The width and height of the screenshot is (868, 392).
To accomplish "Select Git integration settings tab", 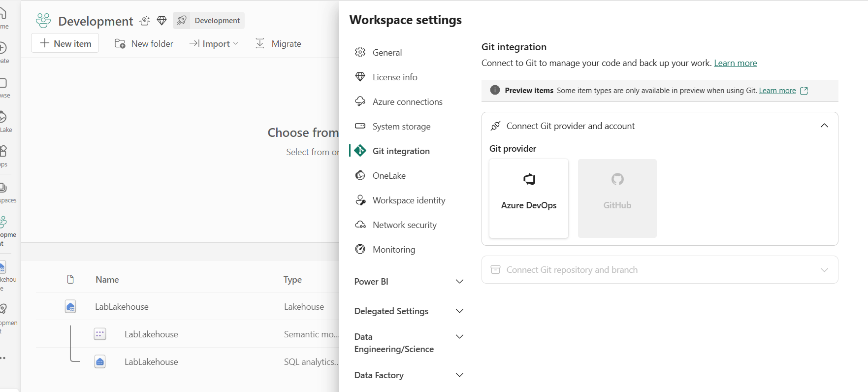I will coord(401,151).
